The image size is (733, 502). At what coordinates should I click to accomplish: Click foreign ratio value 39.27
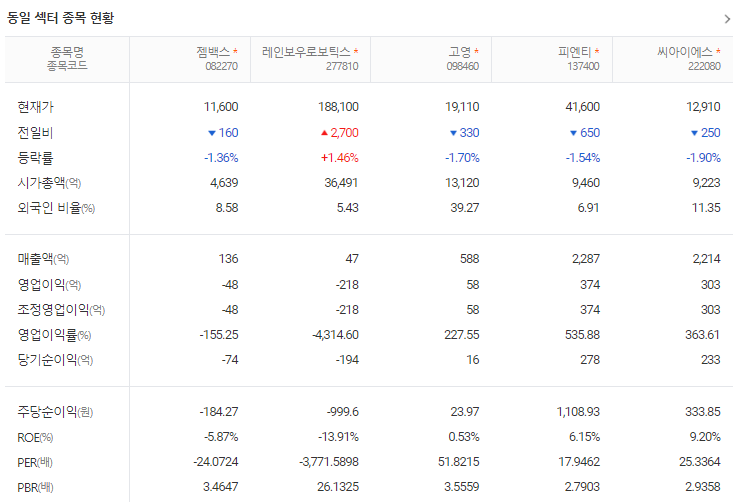tap(465, 208)
